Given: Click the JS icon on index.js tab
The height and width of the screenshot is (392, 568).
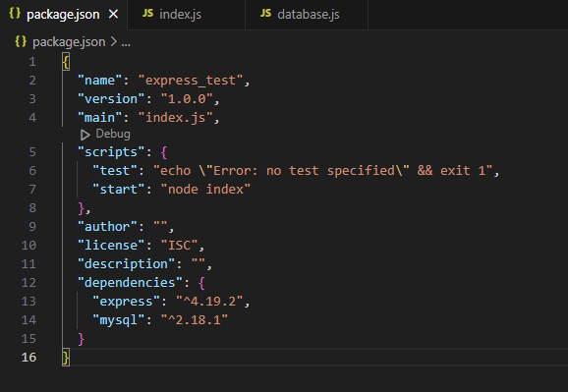Looking at the screenshot, I should pyautogui.click(x=147, y=14).
